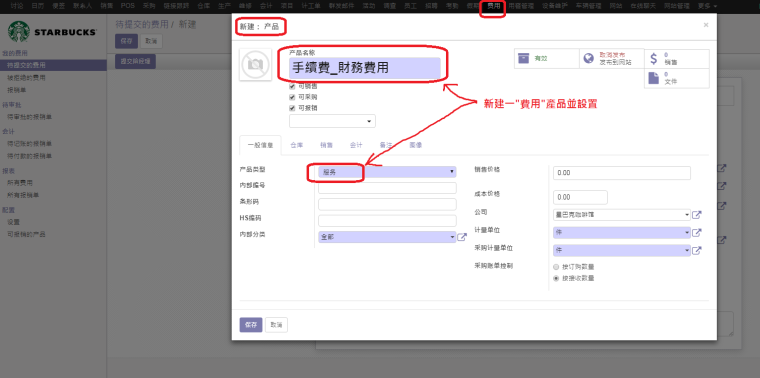Switch to the 会计 tab
This screenshot has height=378, width=760.
(356, 145)
